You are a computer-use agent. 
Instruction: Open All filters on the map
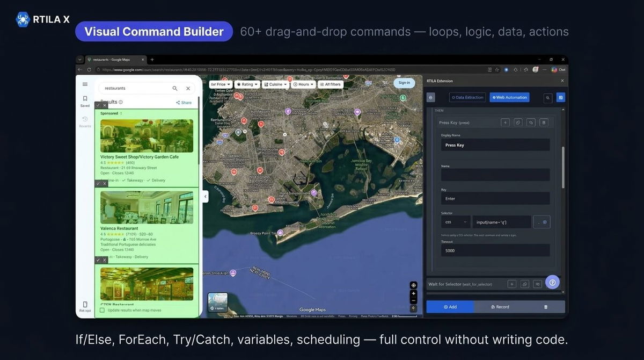(x=331, y=84)
